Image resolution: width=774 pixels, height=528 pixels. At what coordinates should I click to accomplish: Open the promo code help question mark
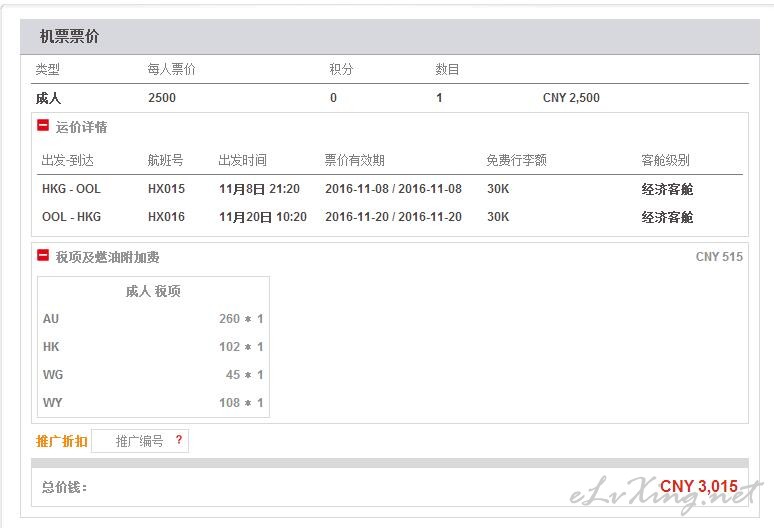pos(179,440)
